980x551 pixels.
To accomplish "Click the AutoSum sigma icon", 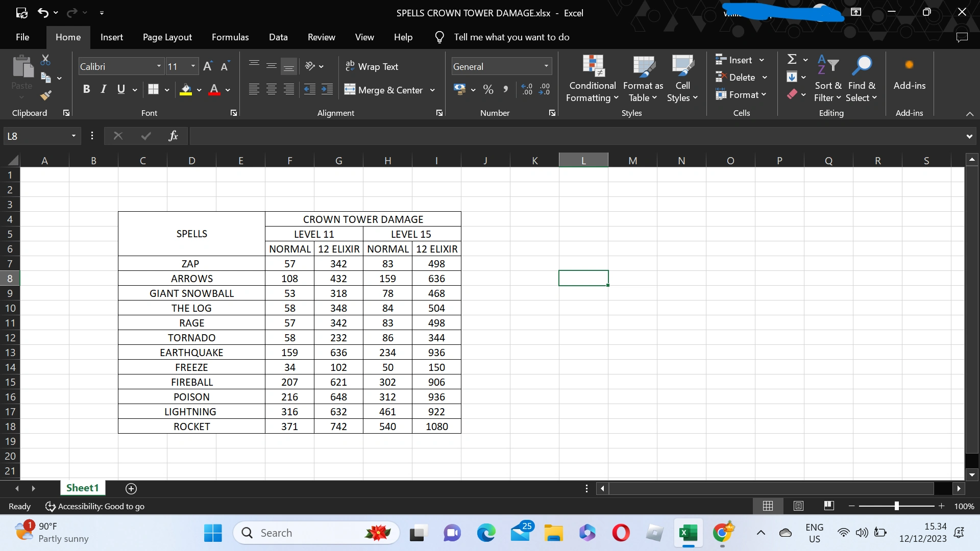I will 792,60.
